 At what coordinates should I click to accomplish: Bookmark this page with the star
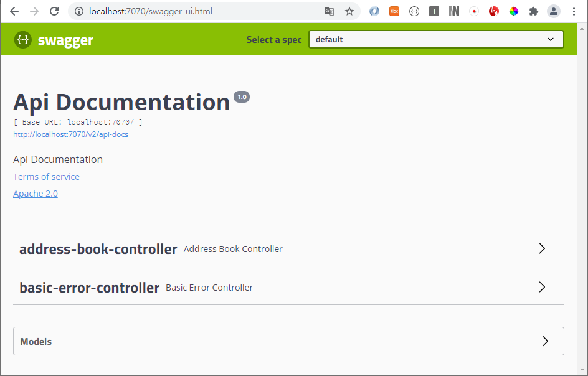(349, 11)
